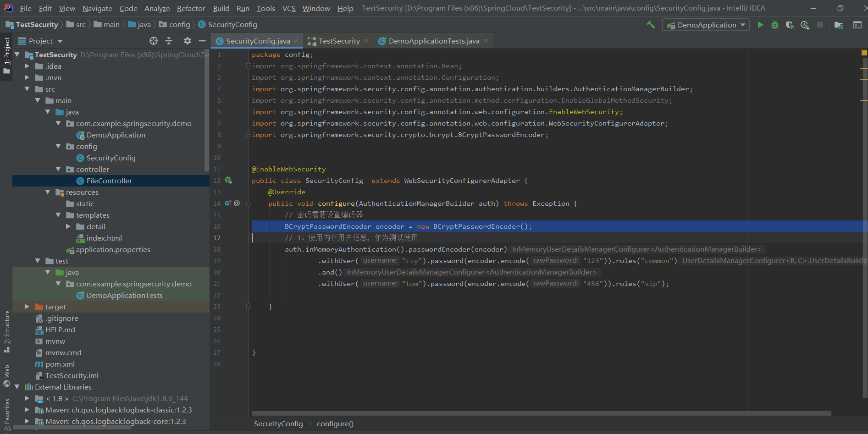
Task: Hide the Project tool window
Action: point(202,41)
